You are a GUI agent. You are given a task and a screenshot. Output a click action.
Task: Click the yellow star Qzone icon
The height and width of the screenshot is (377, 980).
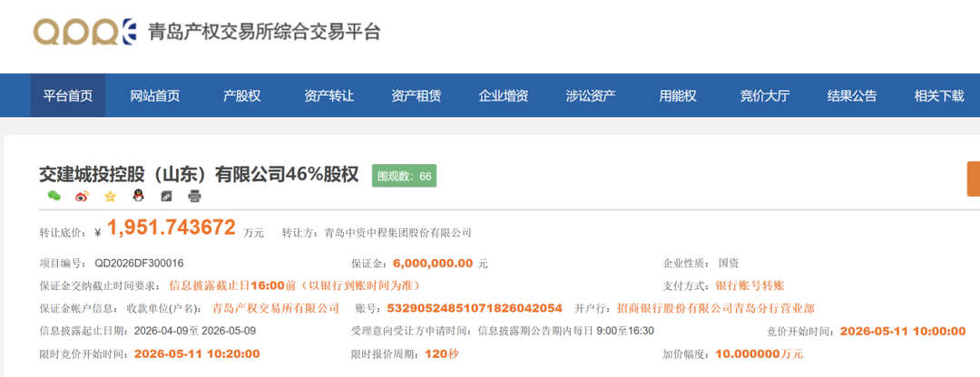(111, 196)
